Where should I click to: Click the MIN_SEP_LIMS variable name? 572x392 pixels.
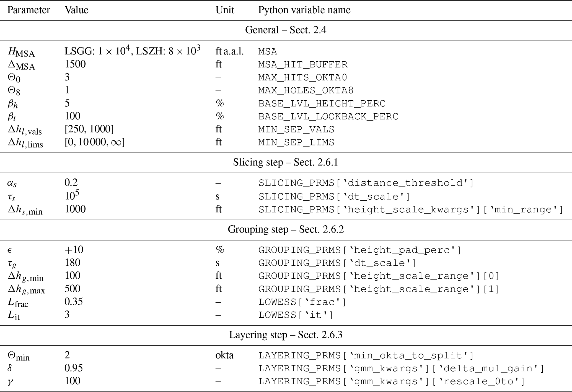click(x=296, y=143)
